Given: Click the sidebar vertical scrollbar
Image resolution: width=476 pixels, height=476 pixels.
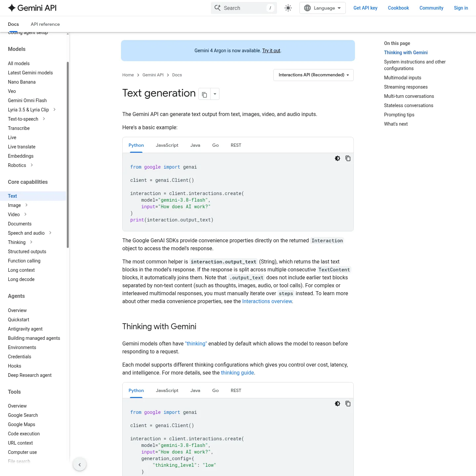Looking at the screenshot, I should click(68, 155).
